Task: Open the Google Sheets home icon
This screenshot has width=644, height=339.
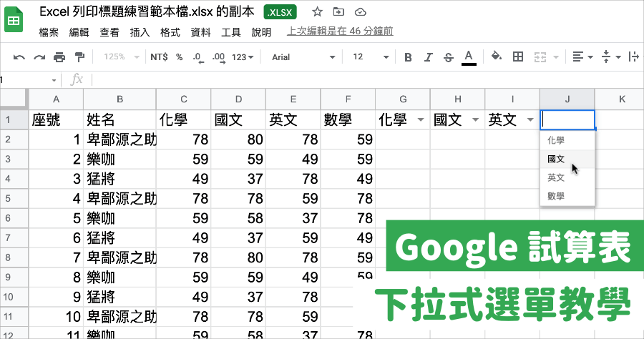Action: (14, 19)
